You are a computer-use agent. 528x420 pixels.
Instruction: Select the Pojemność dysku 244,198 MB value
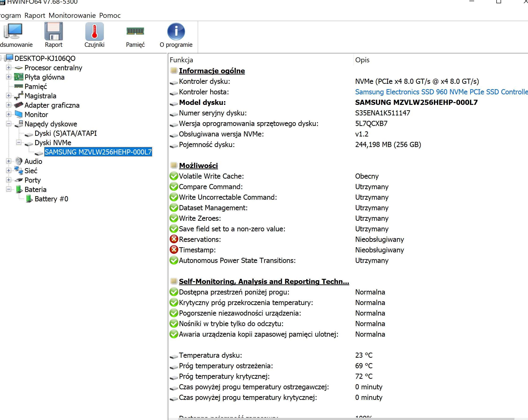click(388, 145)
